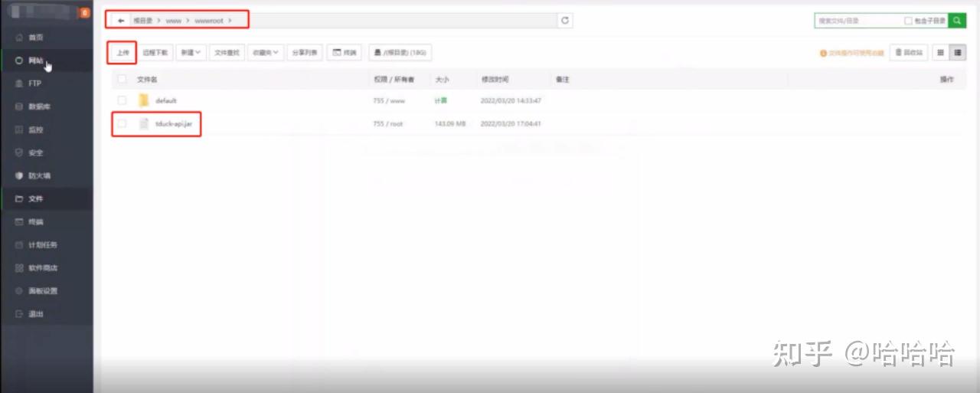
Task: Click the 2022/03/20 17:04:41 timestamp
Action: pyautogui.click(x=511, y=123)
